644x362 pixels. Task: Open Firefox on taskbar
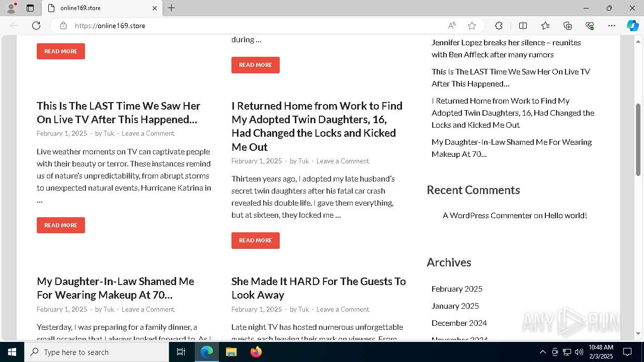[x=256, y=352]
